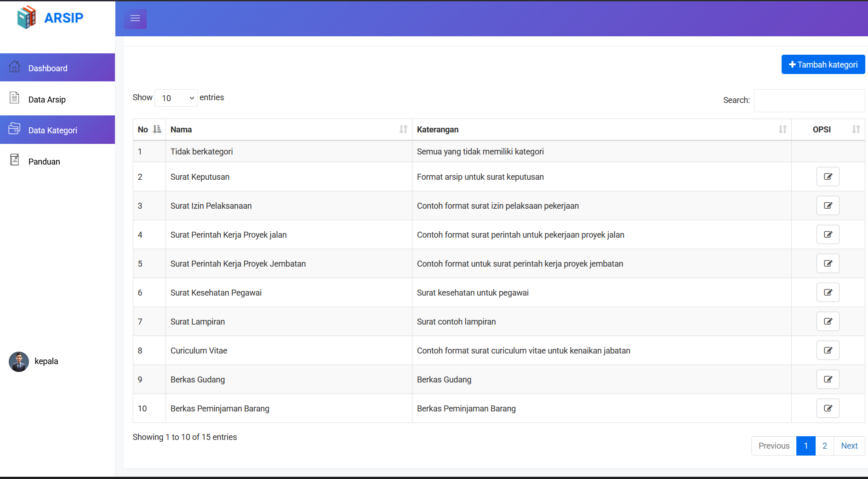
Task: Go to the Next page
Action: click(x=849, y=446)
